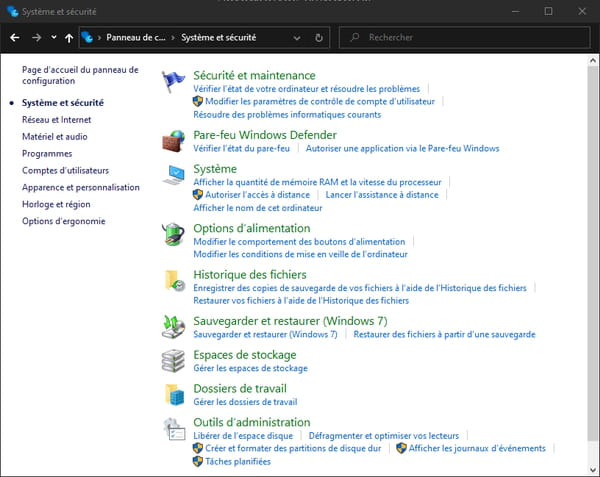This screenshot has height=477, width=600.
Task: Click in the Rechercher search field
Action: click(x=465, y=37)
